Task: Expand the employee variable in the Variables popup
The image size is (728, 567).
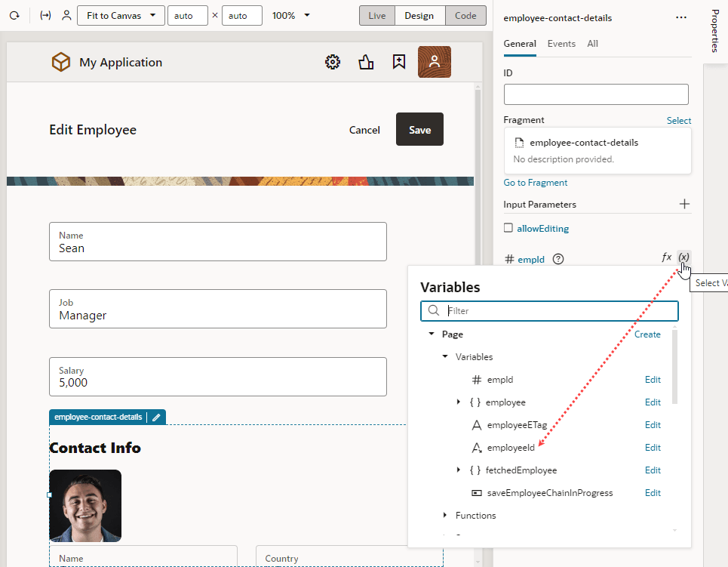Action: 459,402
